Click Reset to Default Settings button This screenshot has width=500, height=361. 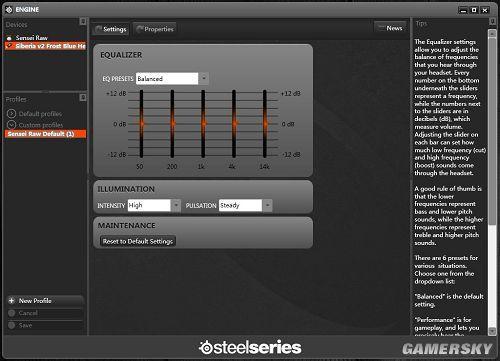click(138, 241)
